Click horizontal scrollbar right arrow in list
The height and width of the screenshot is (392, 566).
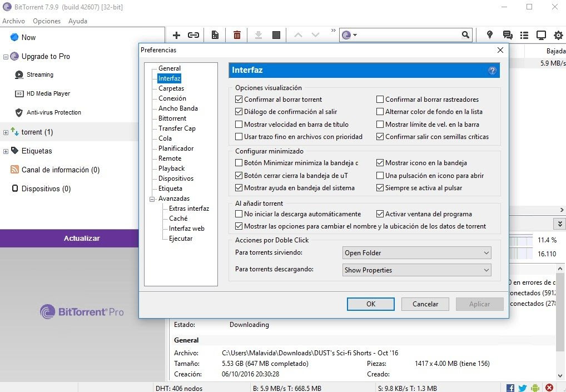pos(562,210)
